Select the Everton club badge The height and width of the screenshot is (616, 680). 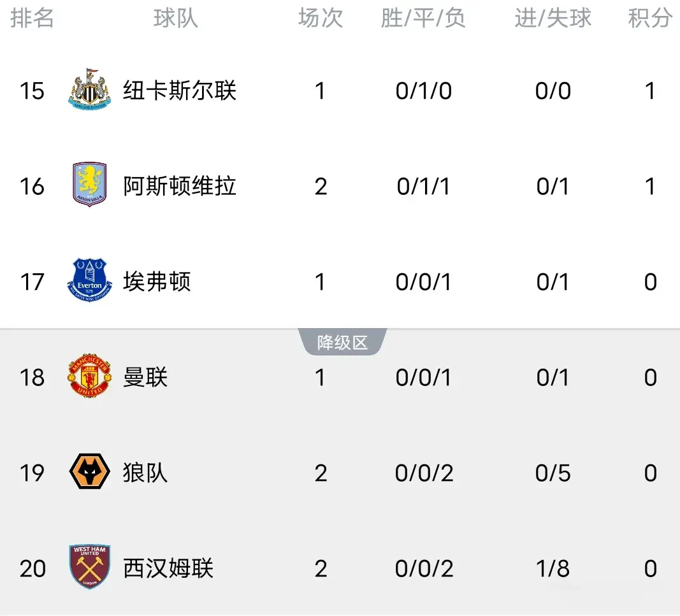coord(90,280)
